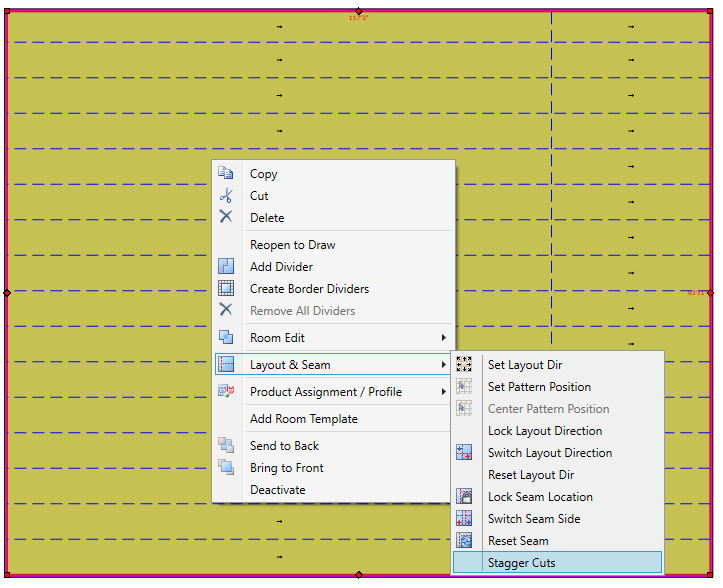Choose Add Room Template
This screenshot has height=588, width=723.
tap(303, 419)
